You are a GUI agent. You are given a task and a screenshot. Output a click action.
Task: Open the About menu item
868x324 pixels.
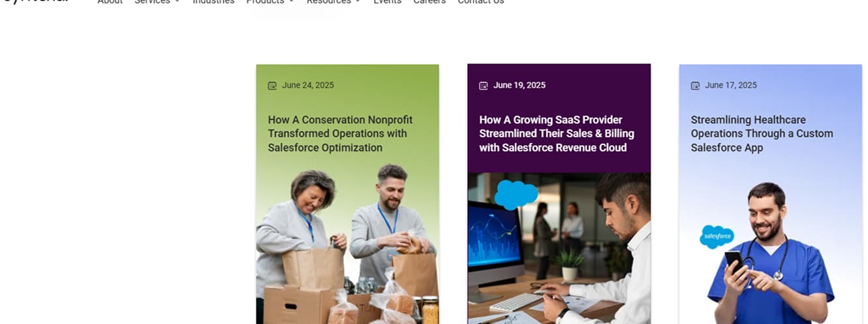110,2
